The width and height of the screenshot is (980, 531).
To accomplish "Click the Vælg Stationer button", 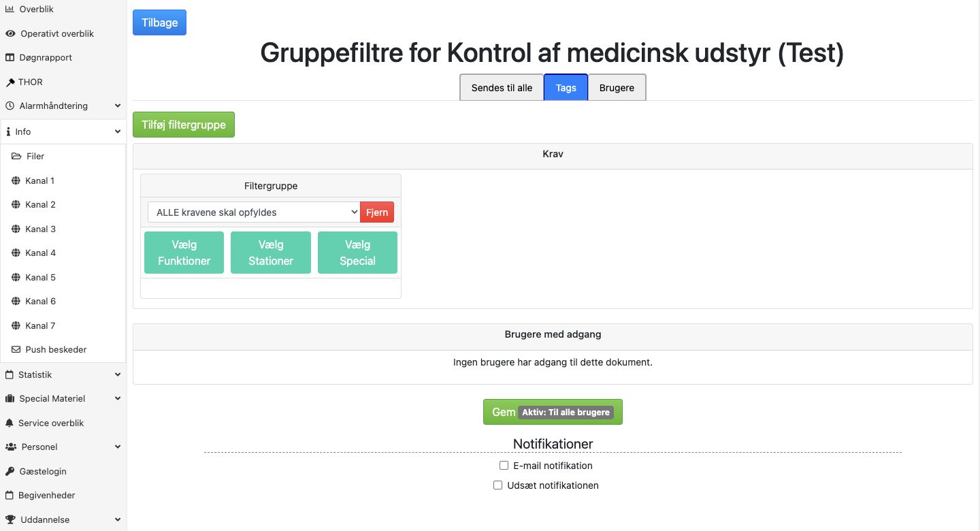I will click(271, 253).
